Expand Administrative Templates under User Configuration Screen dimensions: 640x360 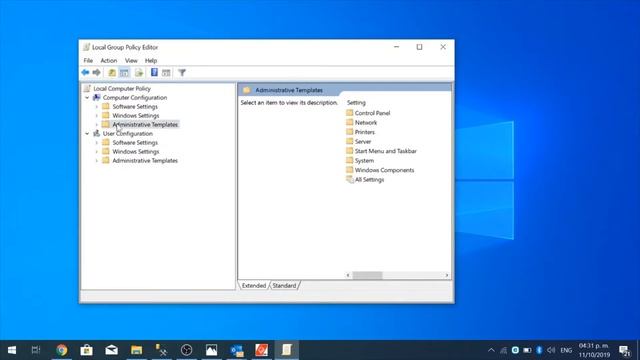coord(97,160)
